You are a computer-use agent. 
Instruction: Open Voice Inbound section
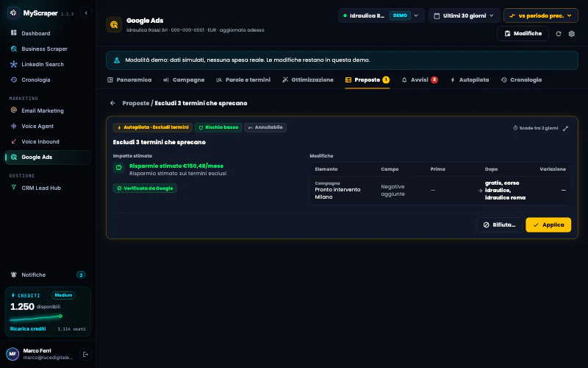(48, 141)
